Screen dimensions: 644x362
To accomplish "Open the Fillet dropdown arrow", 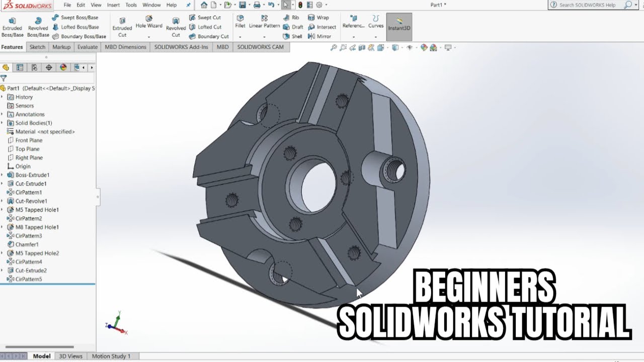I will click(240, 37).
